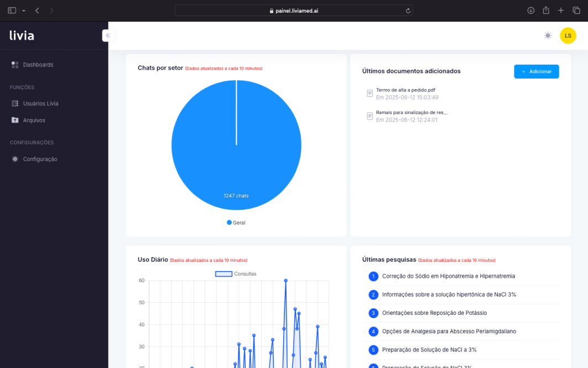The height and width of the screenshot is (368, 588).
Task: Click the Safari share icon
Action: [546, 11]
